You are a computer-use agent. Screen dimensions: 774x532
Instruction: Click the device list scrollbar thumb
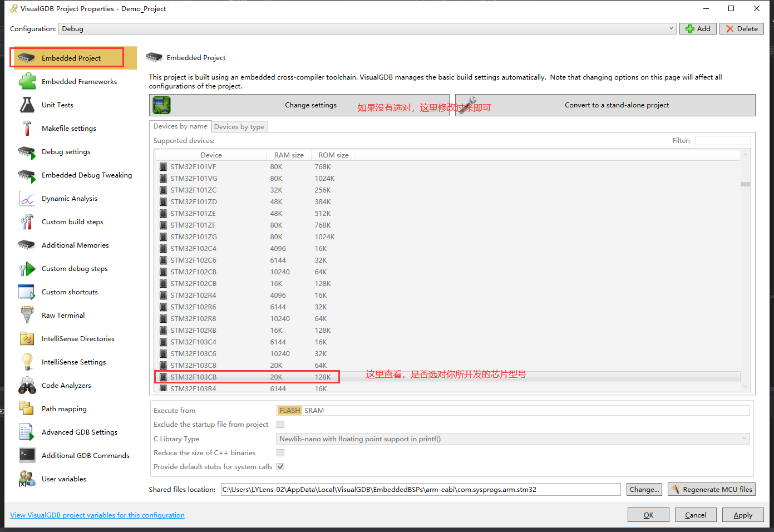(745, 184)
